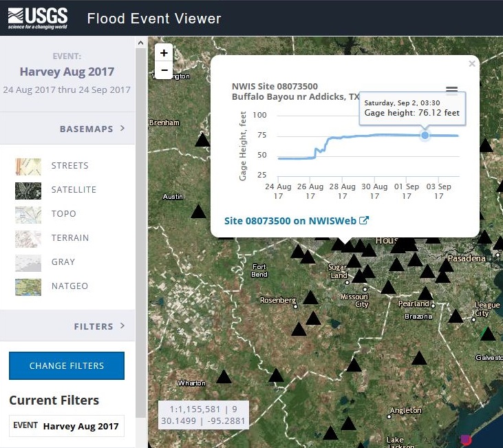
Task: Click the CHANGE FILTERS button
Action: pos(67,365)
